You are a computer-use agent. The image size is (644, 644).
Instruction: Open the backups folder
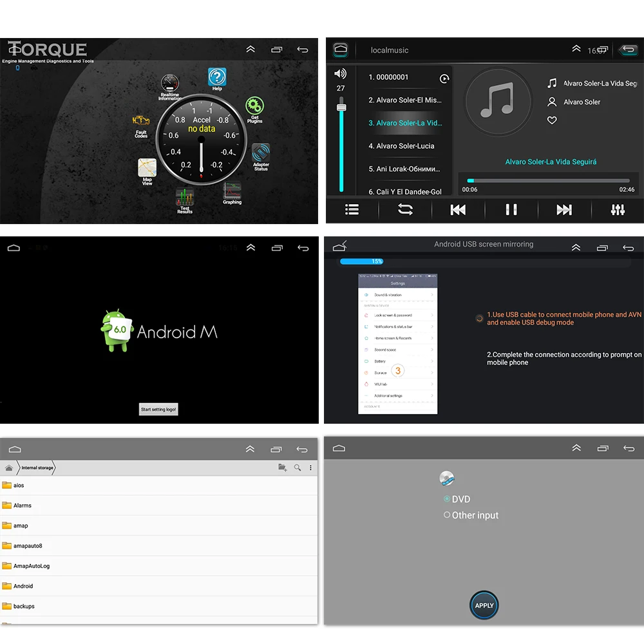coord(158,606)
